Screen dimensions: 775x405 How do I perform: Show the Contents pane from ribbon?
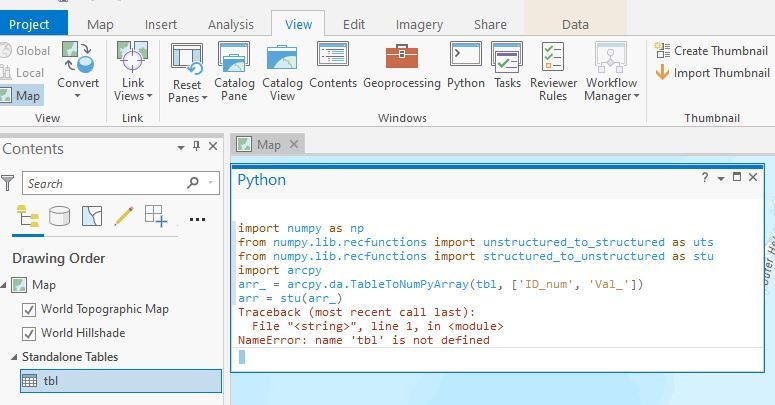[x=333, y=68]
